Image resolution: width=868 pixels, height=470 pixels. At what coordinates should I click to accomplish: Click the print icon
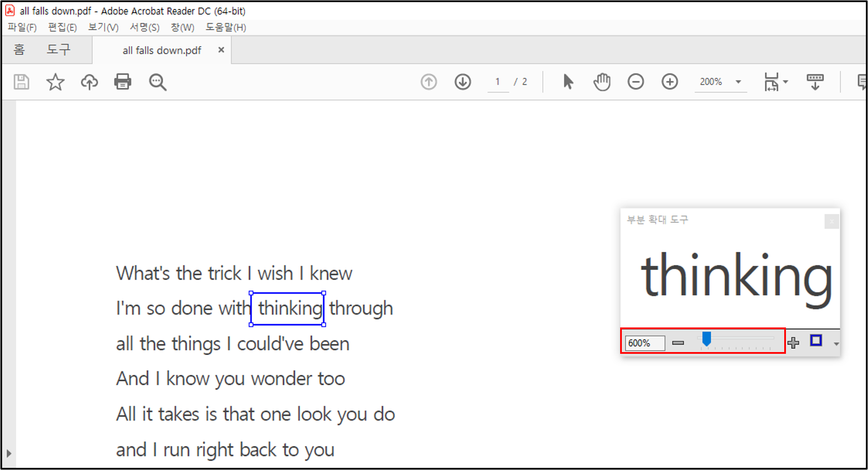click(123, 82)
